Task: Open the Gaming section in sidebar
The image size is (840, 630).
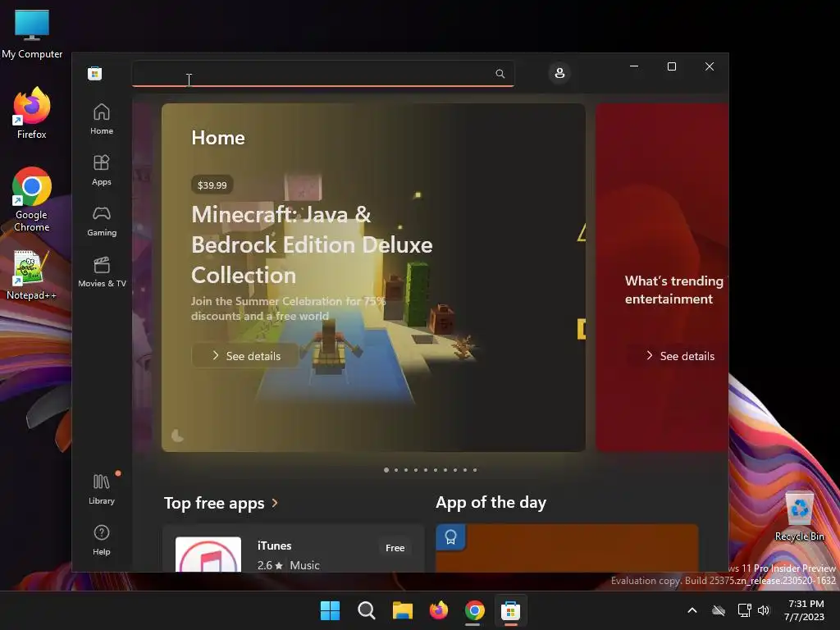Action: click(x=101, y=221)
